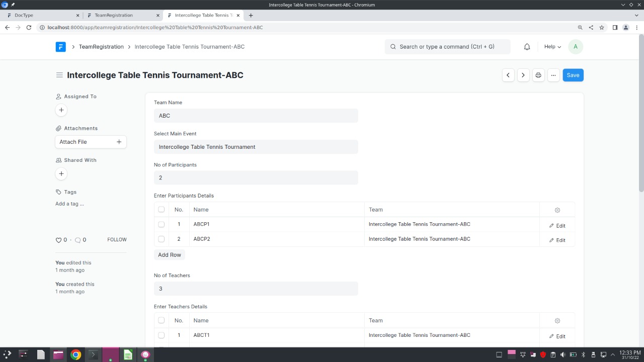The width and height of the screenshot is (644, 362).
Task: Follow this document
Action: [117, 240]
